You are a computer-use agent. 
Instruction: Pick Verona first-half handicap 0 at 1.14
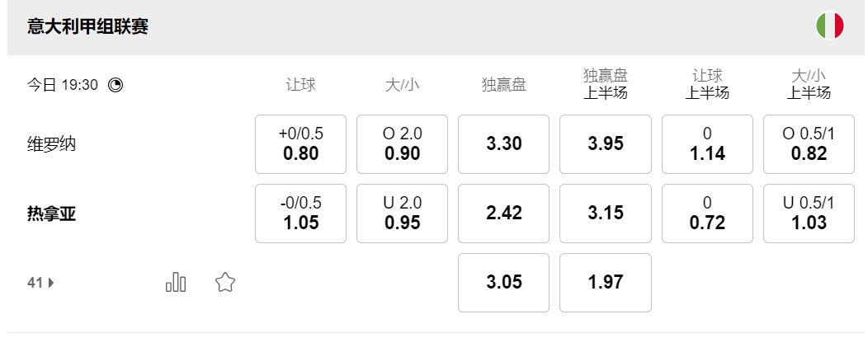707,144
